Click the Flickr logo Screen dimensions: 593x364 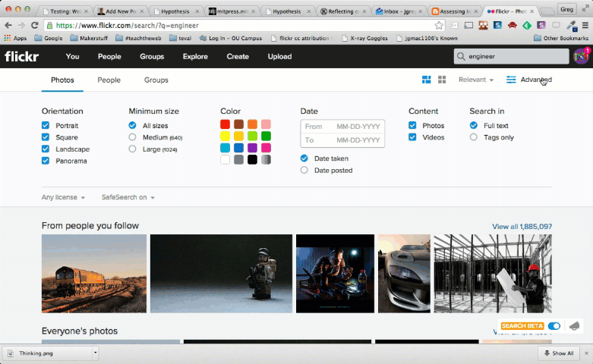click(x=21, y=57)
